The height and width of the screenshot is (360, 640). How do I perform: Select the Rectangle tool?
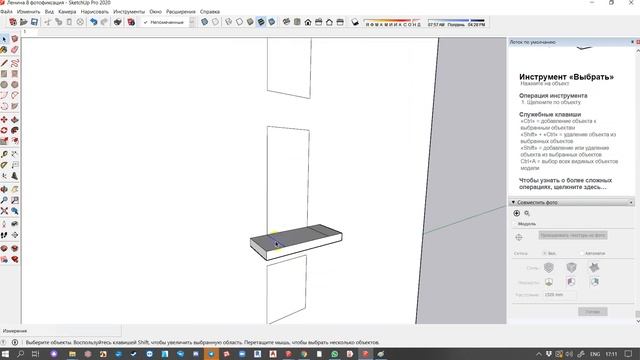tap(4, 74)
